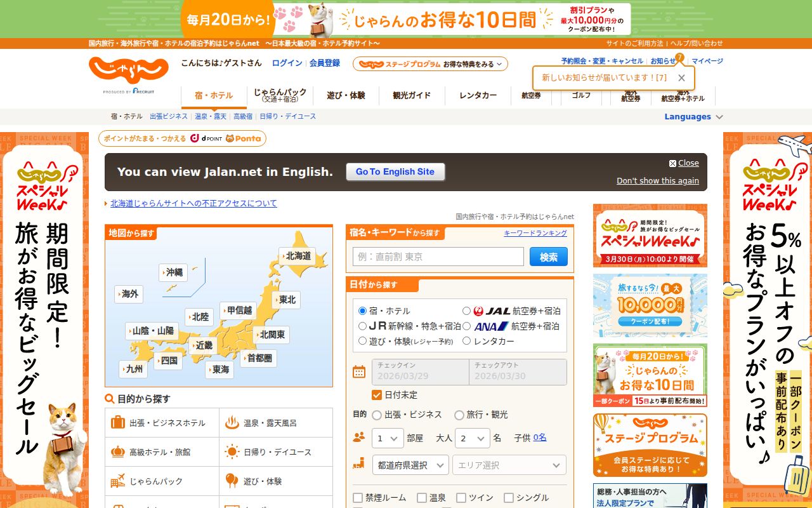The width and height of the screenshot is (812, 508).
Task: Dismiss the new notifications popup with X
Action: pos(681,77)
